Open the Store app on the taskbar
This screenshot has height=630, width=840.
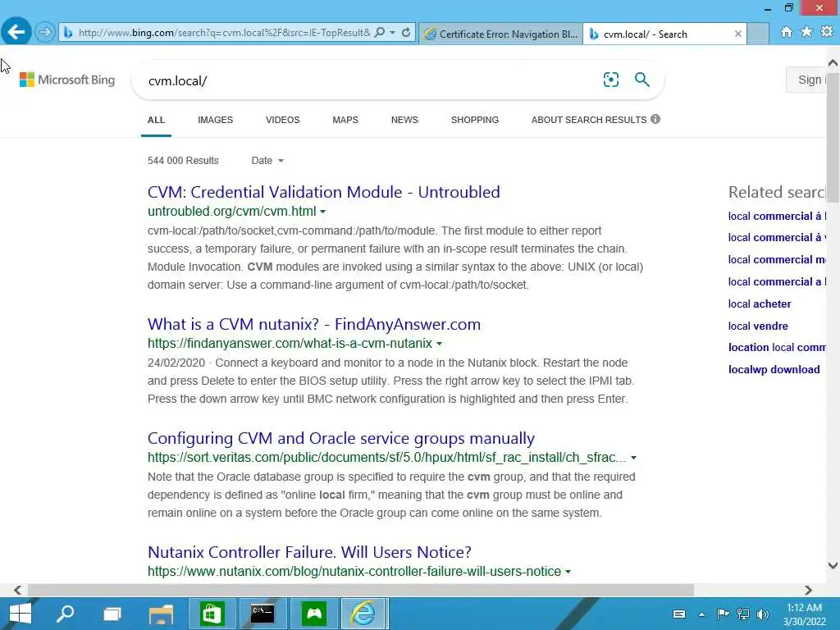[x=212, y=614]
